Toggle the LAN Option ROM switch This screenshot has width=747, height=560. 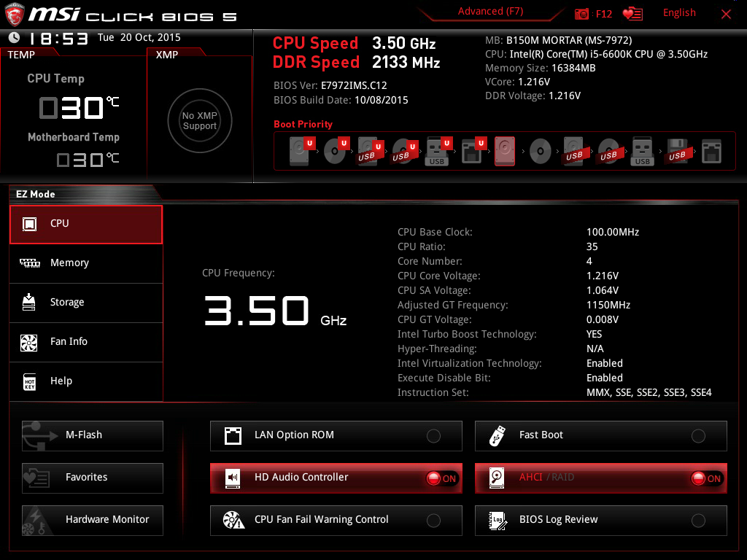(433, 436)
